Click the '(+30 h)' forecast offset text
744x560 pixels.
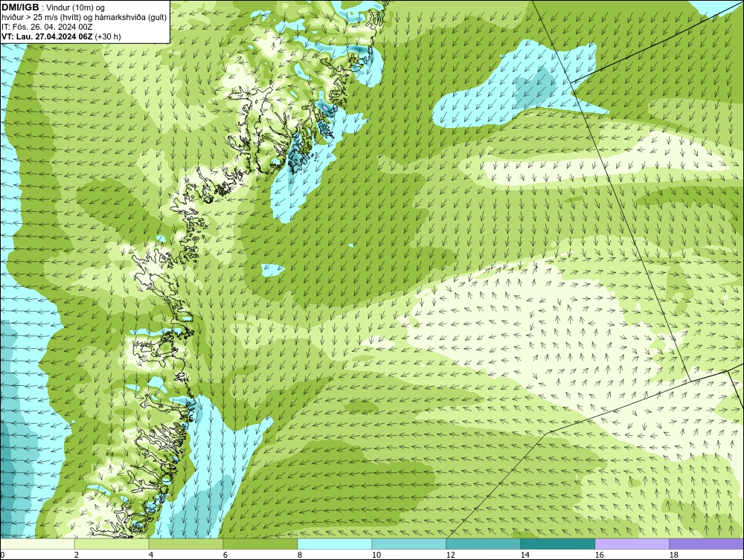[x=108, y=36]
